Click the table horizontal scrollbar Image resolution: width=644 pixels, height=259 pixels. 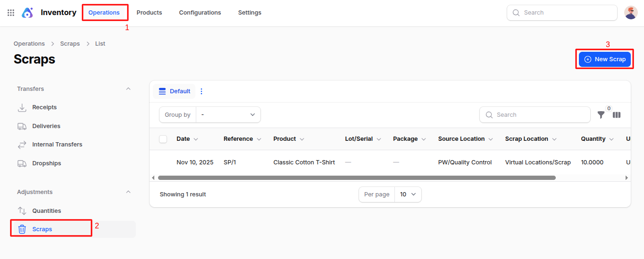(356, 178)
